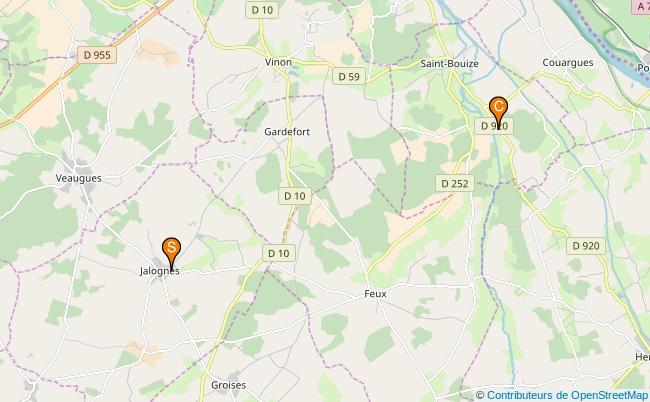Select the Gardefort place label
This screenshot has height=402, width=650.
coord(287,132)
